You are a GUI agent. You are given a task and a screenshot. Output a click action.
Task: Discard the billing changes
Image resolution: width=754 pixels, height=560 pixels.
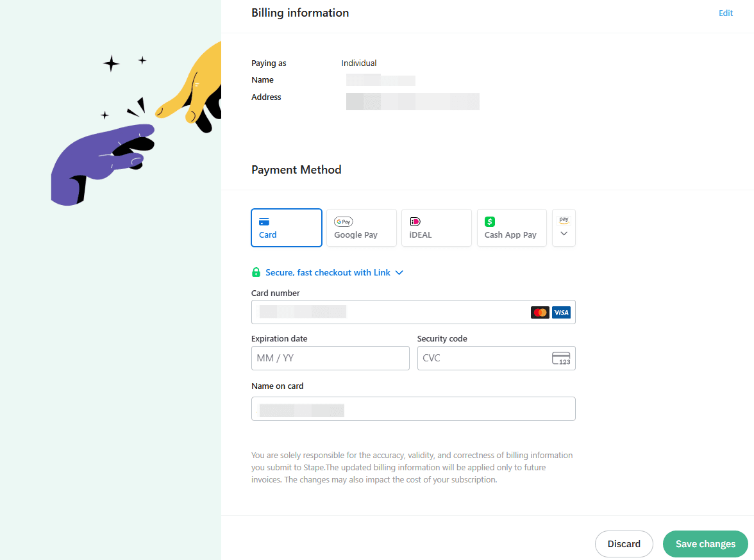click(623, 543)
